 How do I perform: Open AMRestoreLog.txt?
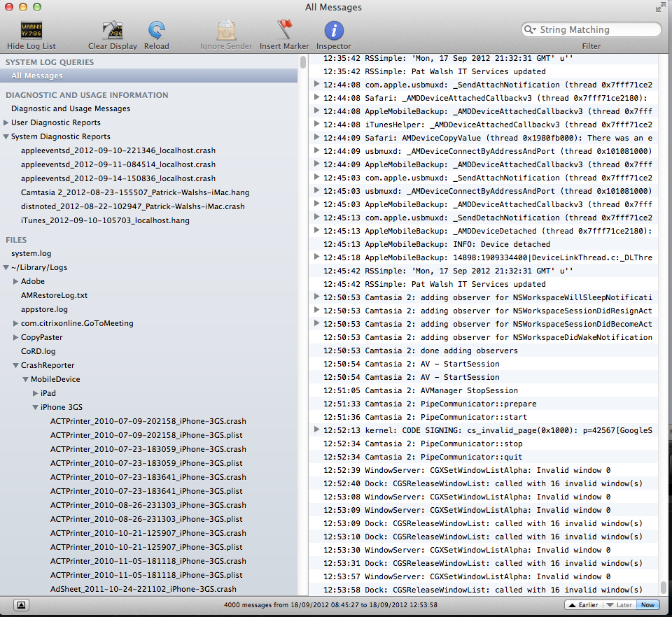pos(54,295)
